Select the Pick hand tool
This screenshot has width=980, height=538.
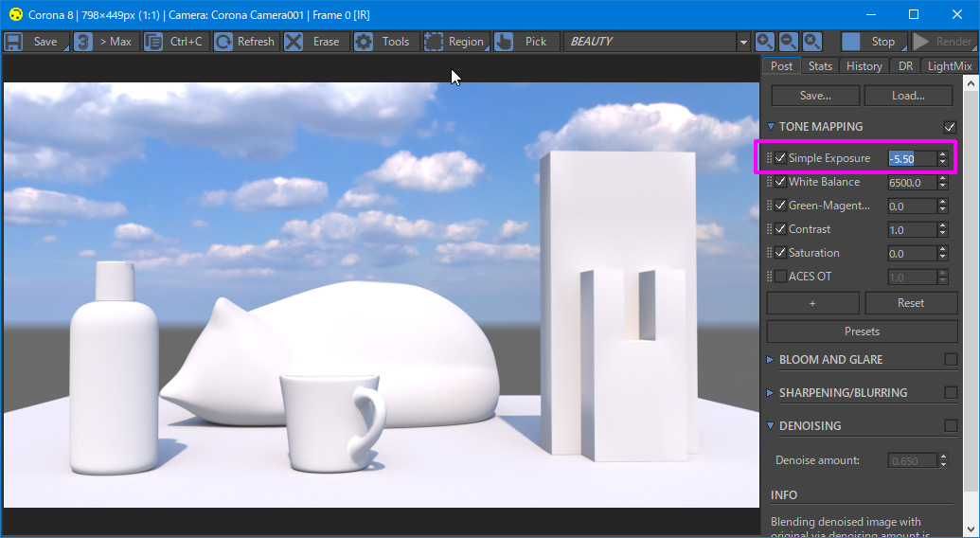(x=504, y=42)
